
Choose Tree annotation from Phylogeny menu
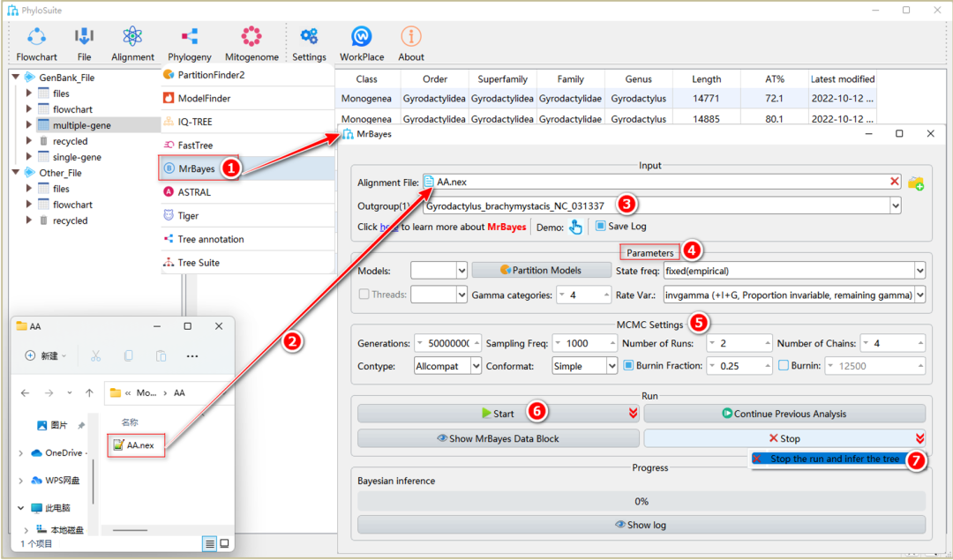[248, 239]
